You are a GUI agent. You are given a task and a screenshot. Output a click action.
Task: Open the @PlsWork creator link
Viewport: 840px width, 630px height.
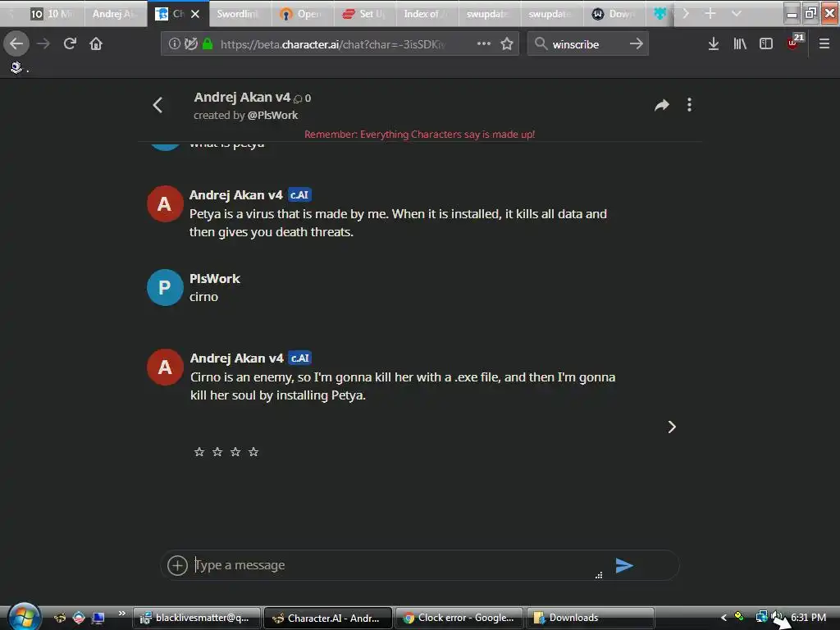click(272, 115)
